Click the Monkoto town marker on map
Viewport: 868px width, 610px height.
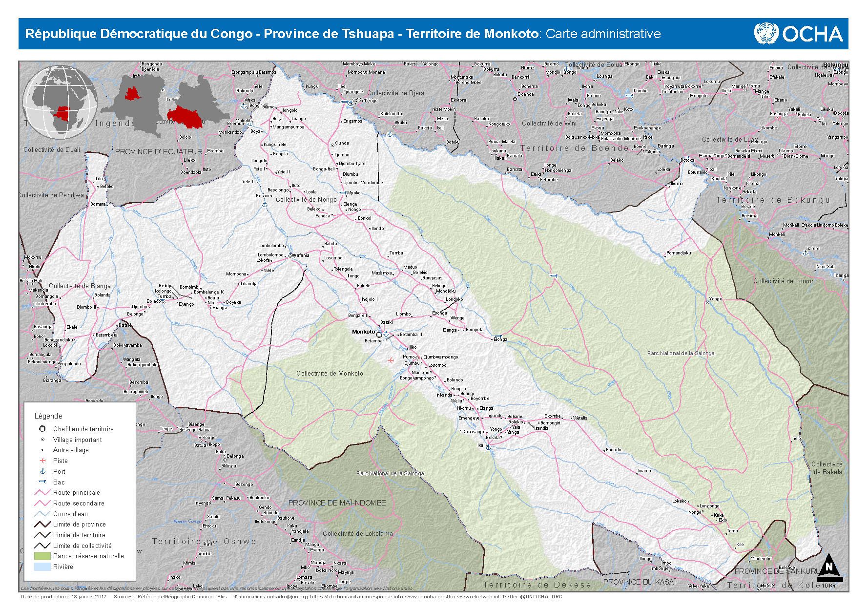(379, 335)
